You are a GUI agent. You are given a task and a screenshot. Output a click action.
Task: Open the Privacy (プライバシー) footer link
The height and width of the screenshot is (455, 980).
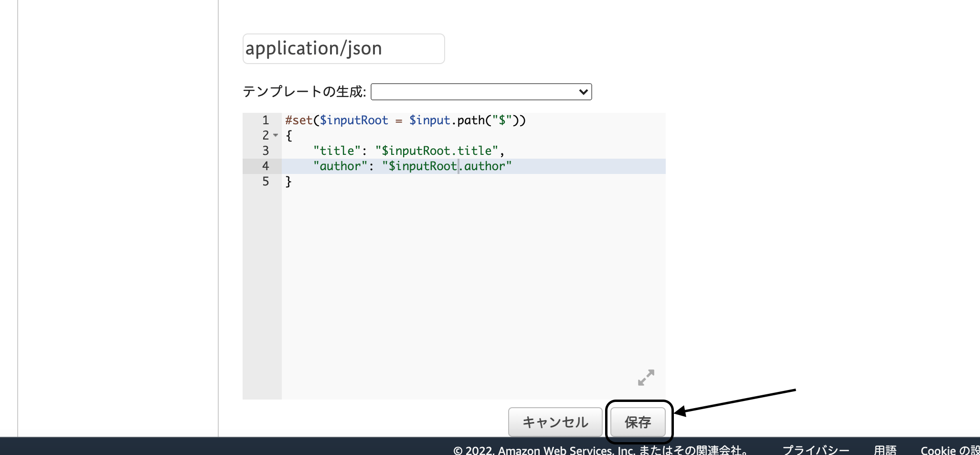[x=816, y=450]
